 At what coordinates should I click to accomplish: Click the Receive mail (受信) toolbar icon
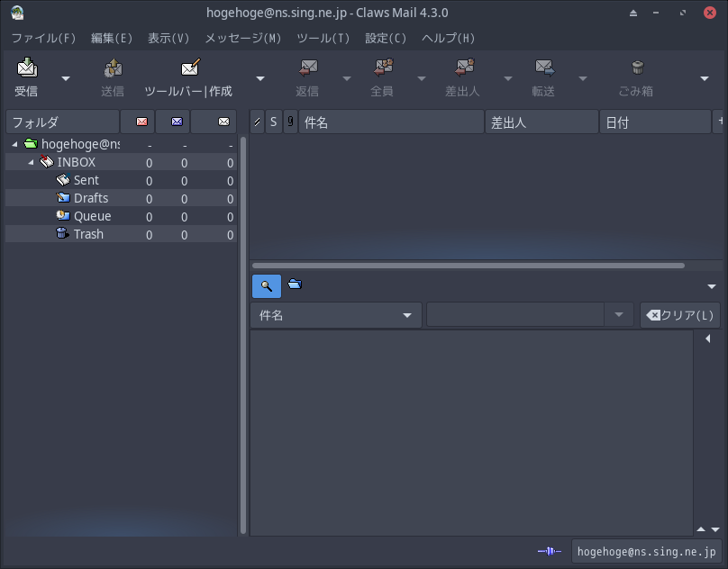[x=27, y=68]
